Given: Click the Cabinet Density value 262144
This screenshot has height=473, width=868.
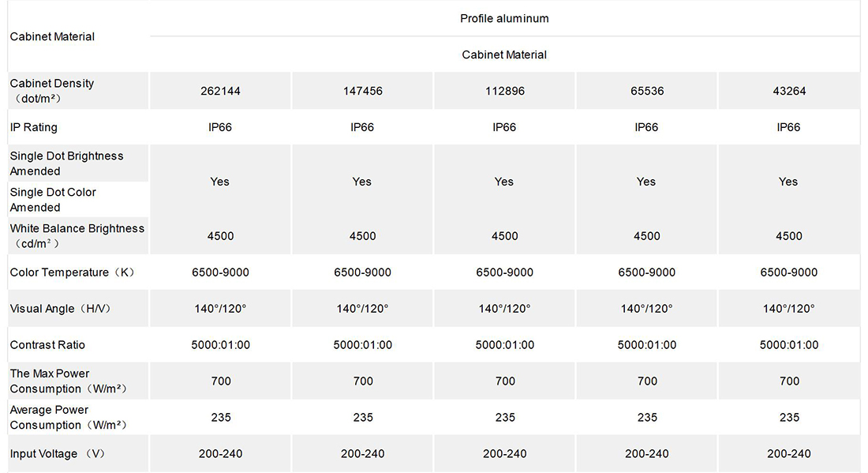Looking at the screenshot, I should coord(220,91).
